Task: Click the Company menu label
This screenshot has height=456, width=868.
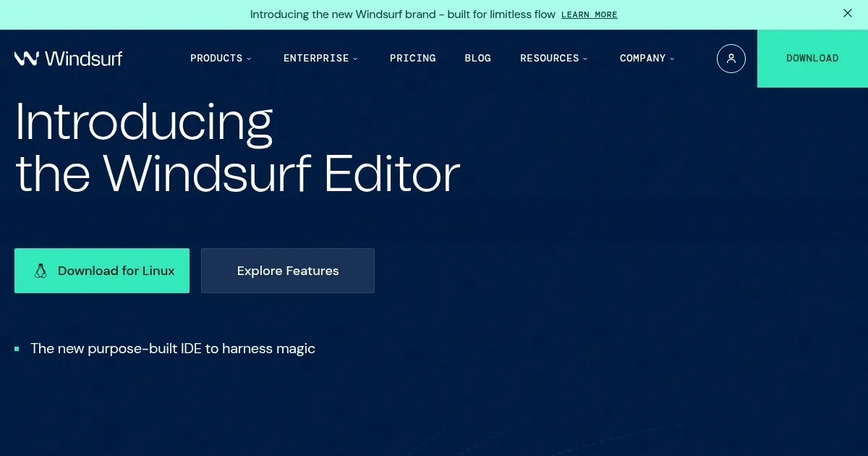Action: click(x=642, y=59)
